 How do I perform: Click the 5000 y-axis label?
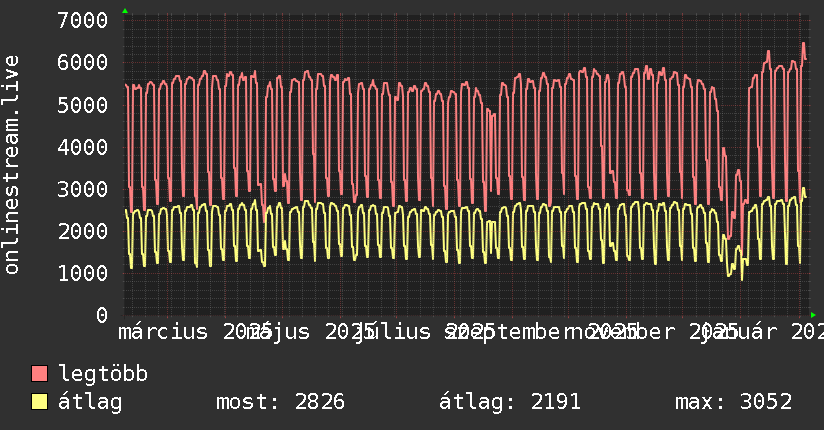pos(83,105)
